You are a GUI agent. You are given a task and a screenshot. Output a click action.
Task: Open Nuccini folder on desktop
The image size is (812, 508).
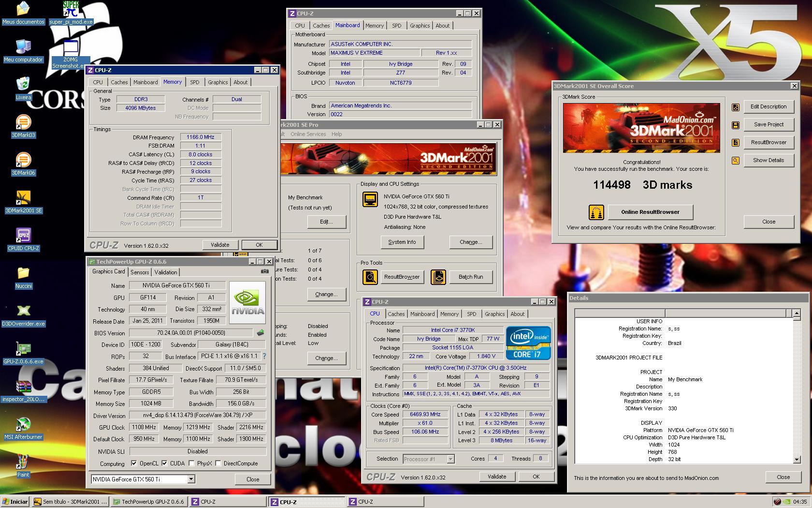pyautogui.click(x=23, y=277)
